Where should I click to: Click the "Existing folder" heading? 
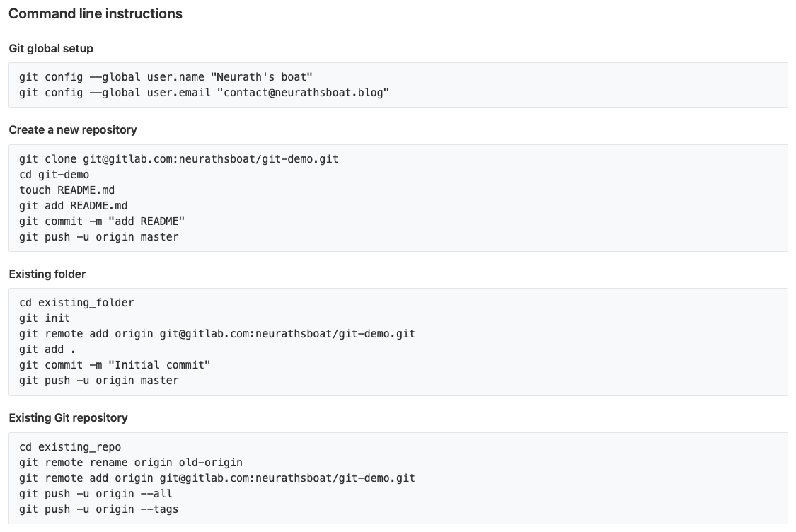47,274
